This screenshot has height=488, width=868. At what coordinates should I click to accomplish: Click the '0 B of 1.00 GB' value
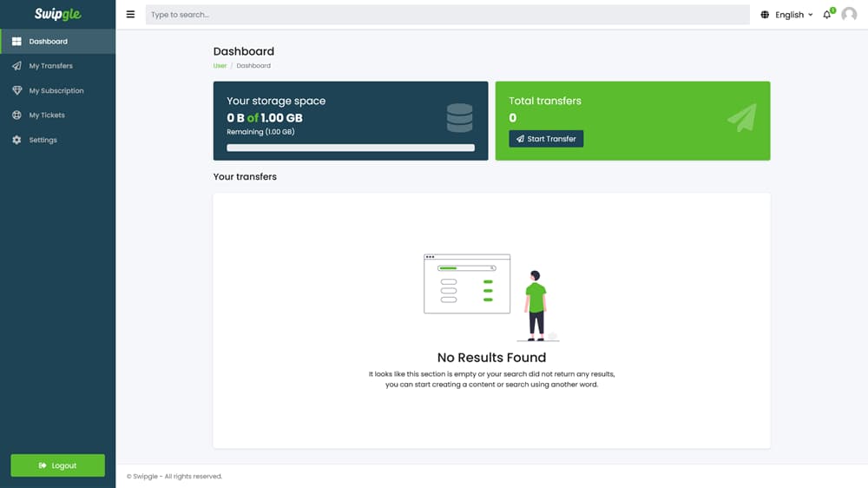pyautogui.click(x=265, y=118)
